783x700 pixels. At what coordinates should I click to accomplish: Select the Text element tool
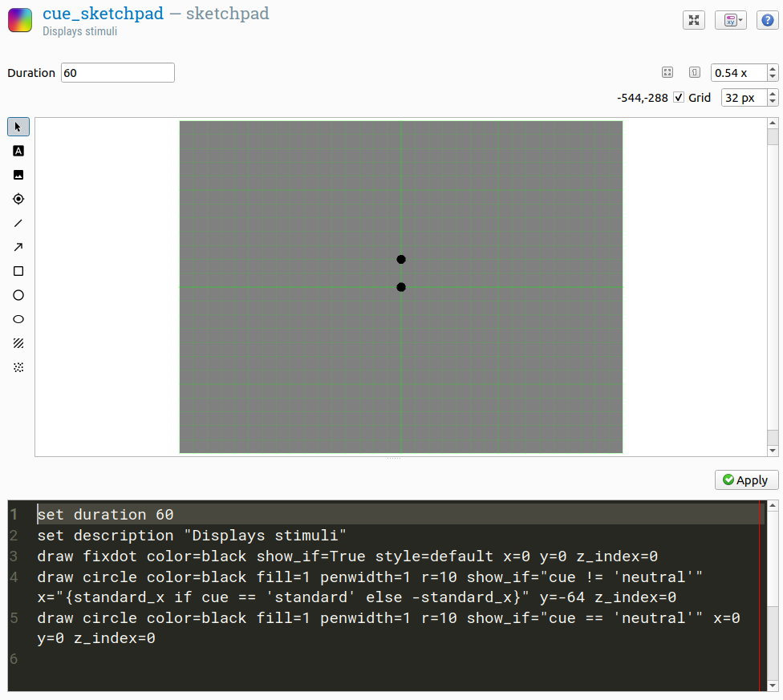click(x=18, y=151)
